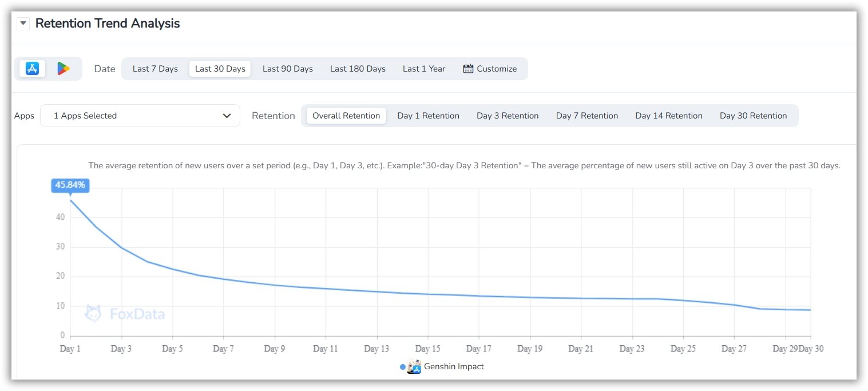Pick the Last 1 Year range
This screenshot has width=868, height=391.
tap(423, 69)
